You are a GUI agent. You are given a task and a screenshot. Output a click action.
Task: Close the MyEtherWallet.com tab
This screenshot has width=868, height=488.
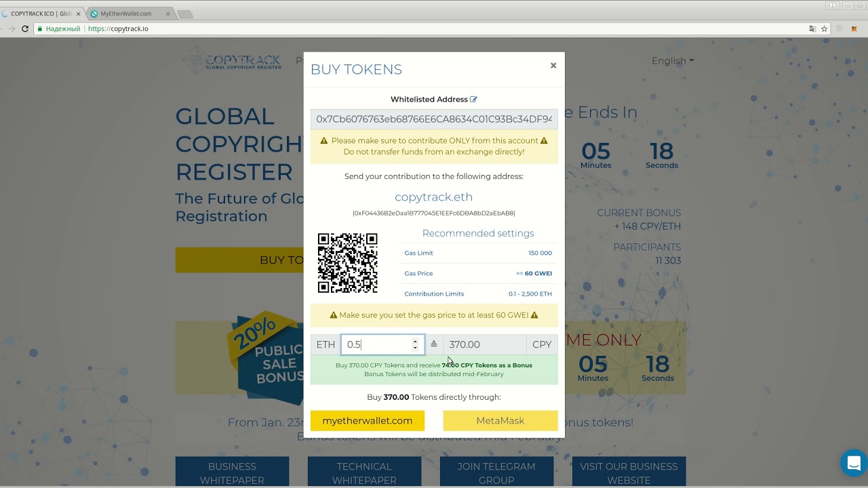point(167,14)
